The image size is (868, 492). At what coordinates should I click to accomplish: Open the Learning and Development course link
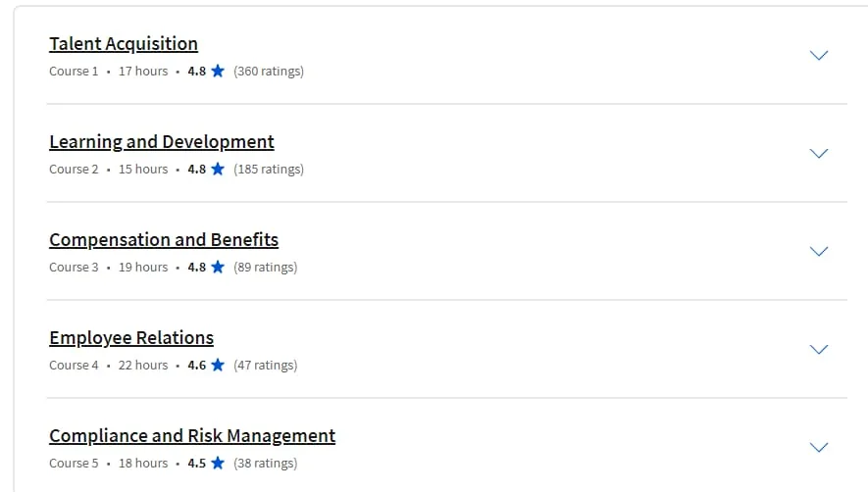[162, 142]
